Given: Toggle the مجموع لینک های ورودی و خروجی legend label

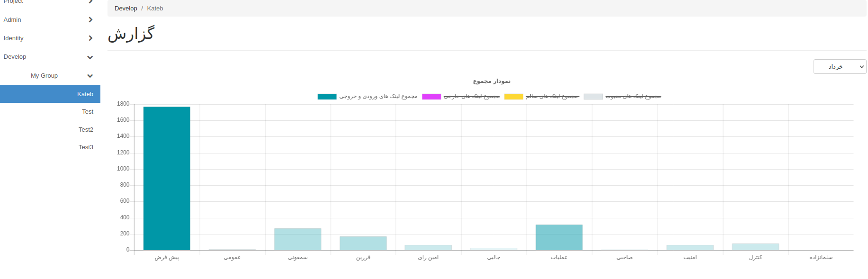Looking at the screenshot, I should tap(378, 96).
